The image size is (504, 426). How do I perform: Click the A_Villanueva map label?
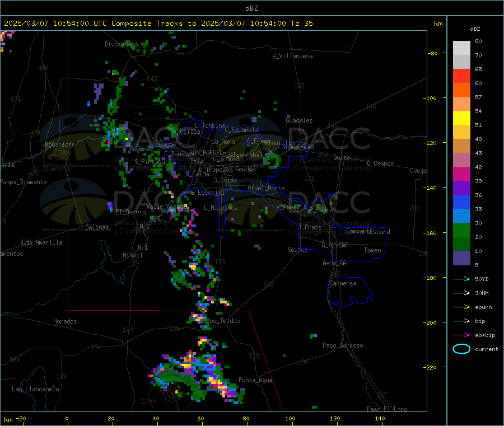coord(292,56)
